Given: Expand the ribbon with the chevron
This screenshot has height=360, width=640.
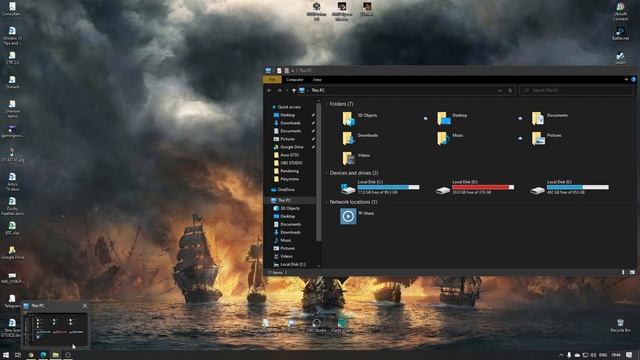Looking at the screenshot, I should click(626, 79).
